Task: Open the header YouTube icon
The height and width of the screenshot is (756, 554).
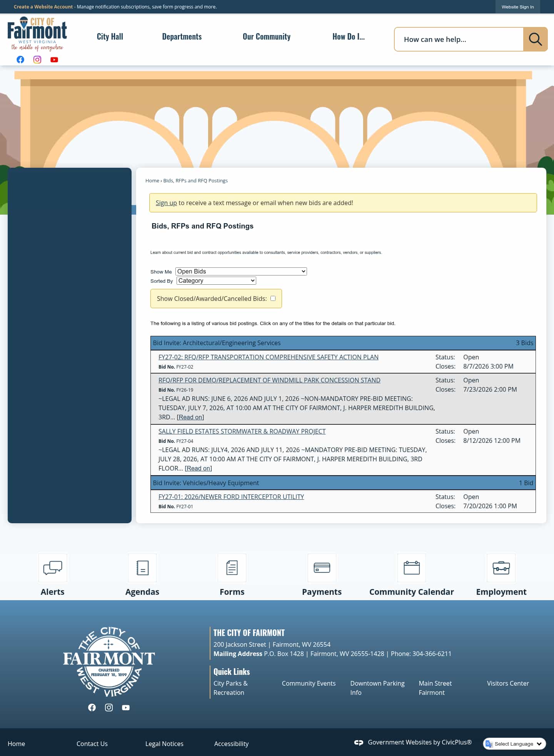Action: coord(54,60)
